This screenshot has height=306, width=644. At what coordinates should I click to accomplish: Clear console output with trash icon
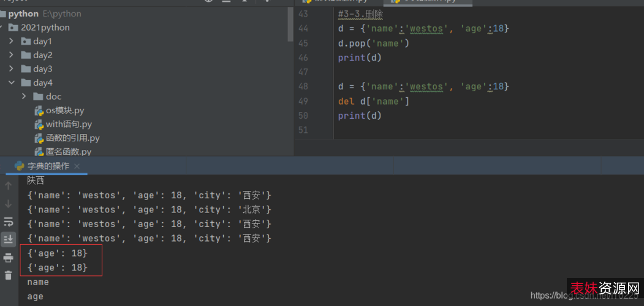click(x=9, y=275)
